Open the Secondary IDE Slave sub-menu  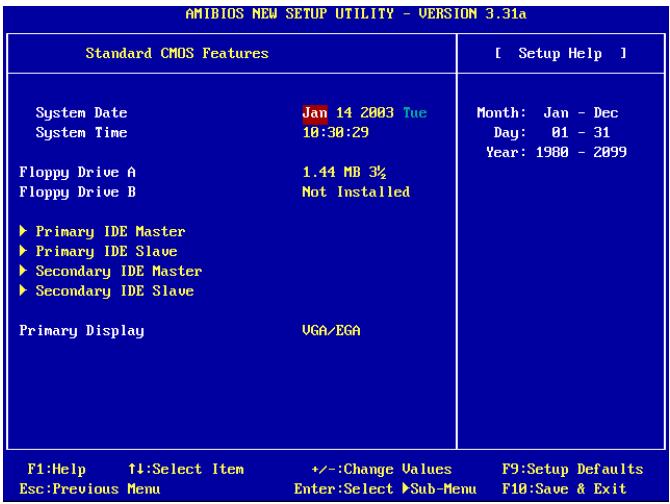pyautogui.click(x=115, y=291)
